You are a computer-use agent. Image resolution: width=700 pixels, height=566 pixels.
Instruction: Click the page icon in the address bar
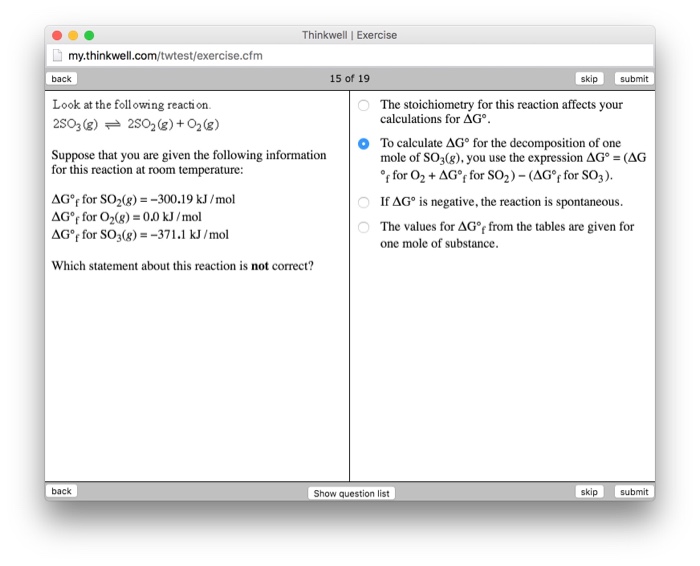tap(57, 55)
